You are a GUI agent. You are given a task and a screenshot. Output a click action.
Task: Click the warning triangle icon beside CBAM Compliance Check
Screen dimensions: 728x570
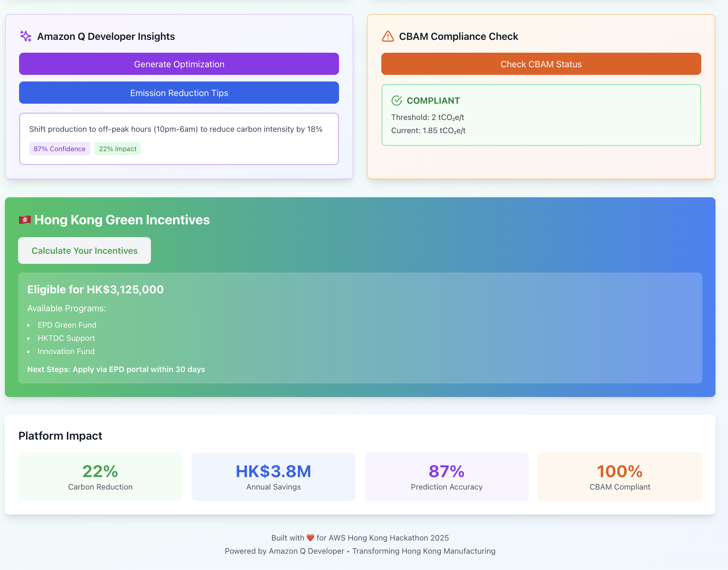[388, 36]
